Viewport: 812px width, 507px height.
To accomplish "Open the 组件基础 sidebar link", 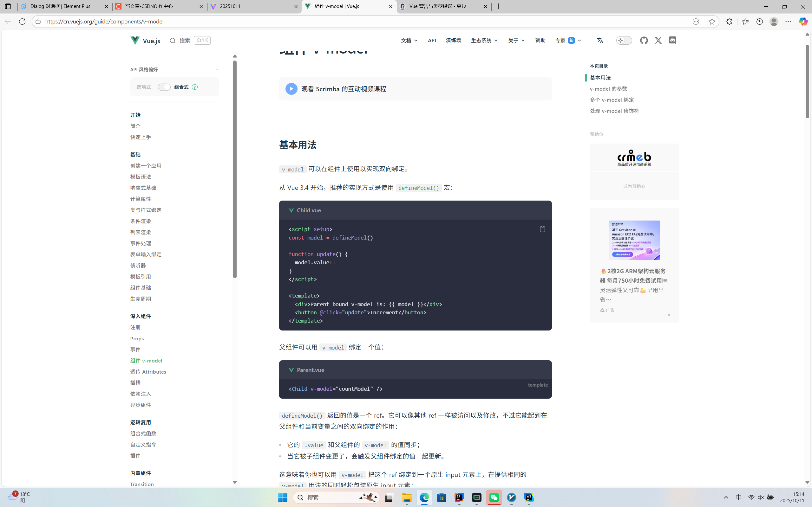I will [x=140, y=287].
